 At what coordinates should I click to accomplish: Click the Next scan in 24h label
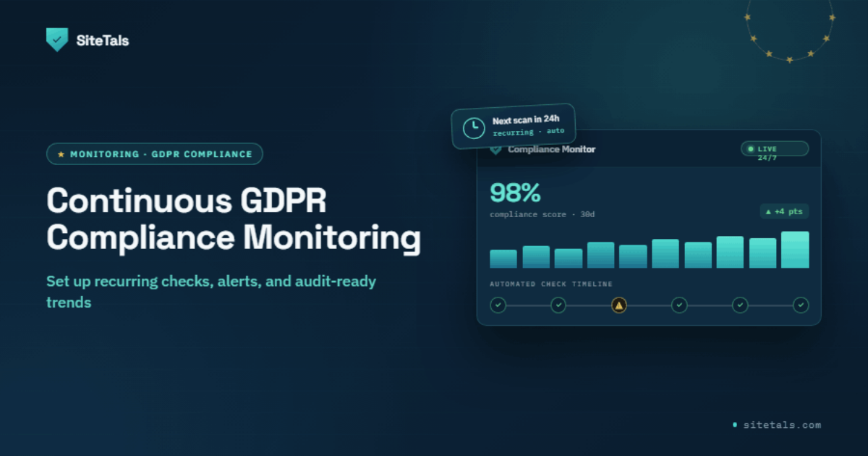(526, 120)
